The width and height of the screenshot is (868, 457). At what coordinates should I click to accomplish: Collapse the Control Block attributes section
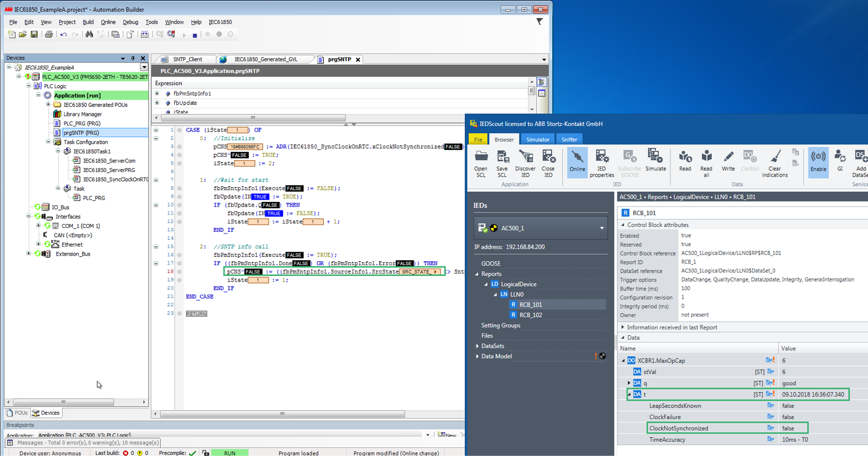tap(623, 225)
